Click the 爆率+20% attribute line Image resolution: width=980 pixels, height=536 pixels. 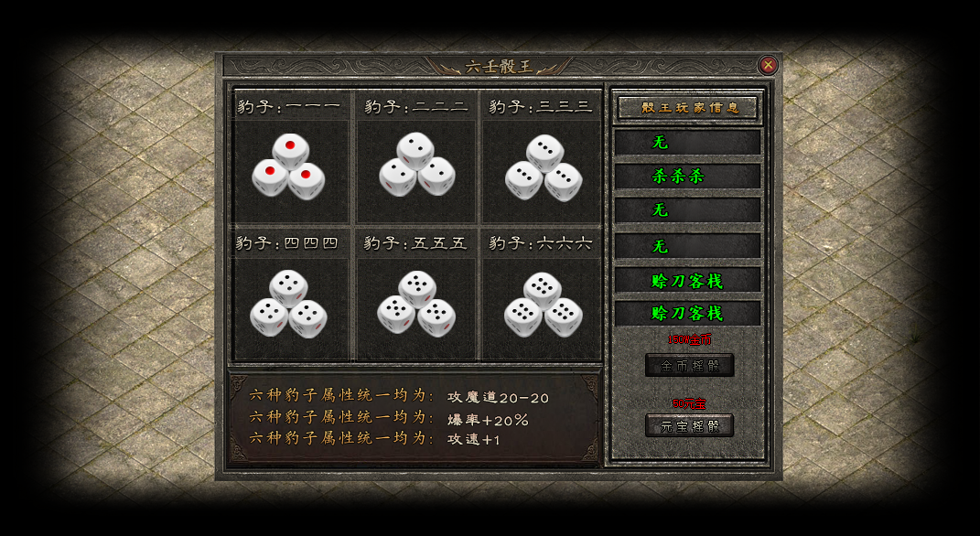389,418
